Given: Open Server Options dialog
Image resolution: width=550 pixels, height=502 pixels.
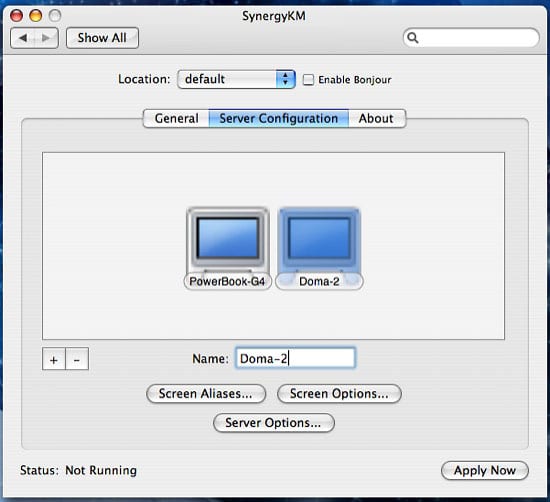Looking at the screenshot, I should pos(274,423).
